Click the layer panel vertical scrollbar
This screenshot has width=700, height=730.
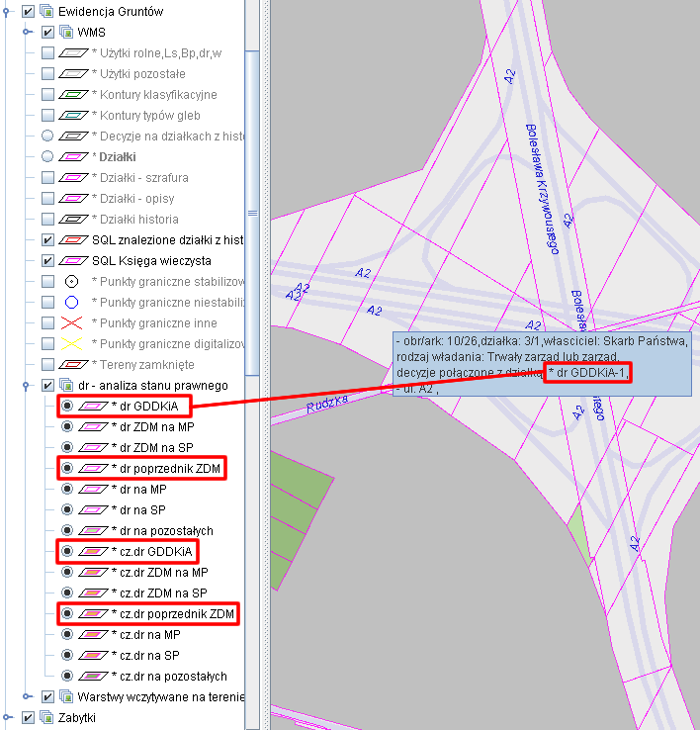coord(252,213)
